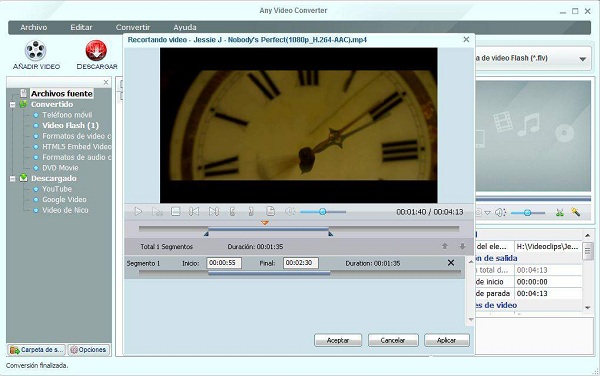Collapse the Convertido tree node
600x376 pixels.
point(12,104)
